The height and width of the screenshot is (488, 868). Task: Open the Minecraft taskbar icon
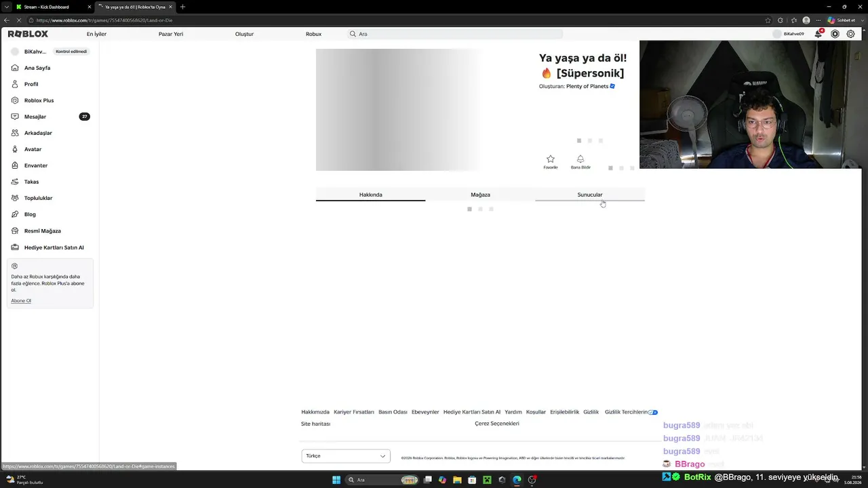click(487, 480)
